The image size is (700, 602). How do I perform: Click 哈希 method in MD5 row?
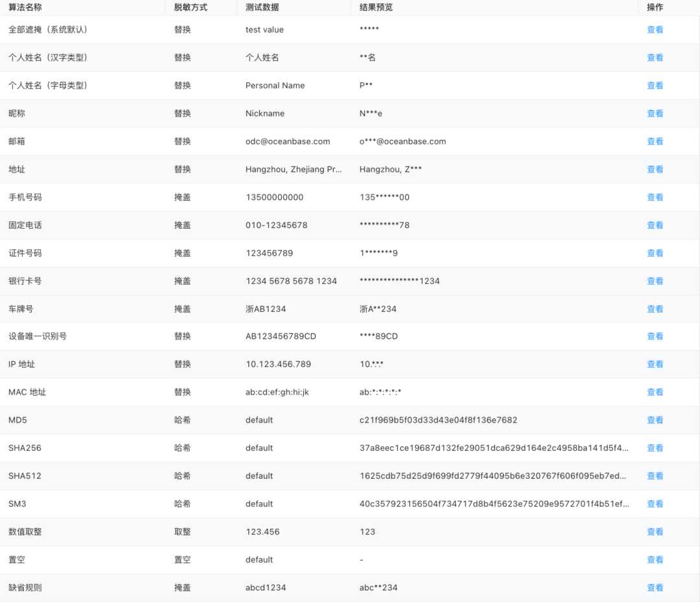pyautogui.click(x=182, y=420)
